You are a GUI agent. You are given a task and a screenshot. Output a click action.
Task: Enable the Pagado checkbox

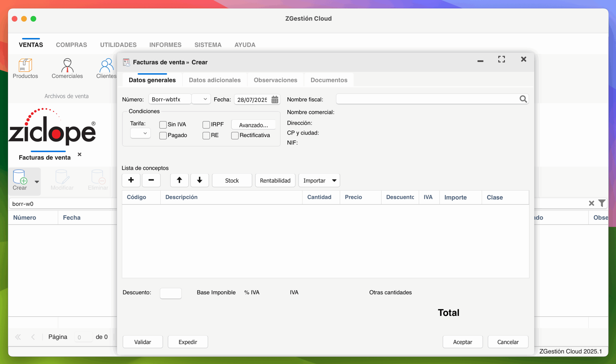[163, 136]
